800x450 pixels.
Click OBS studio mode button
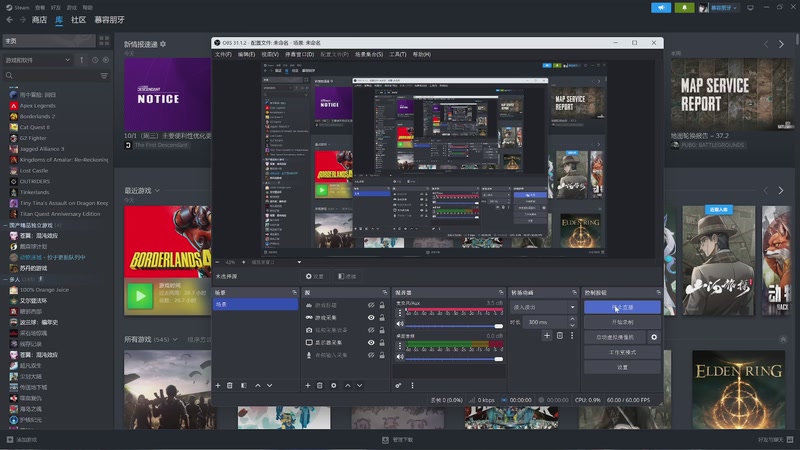622,353
